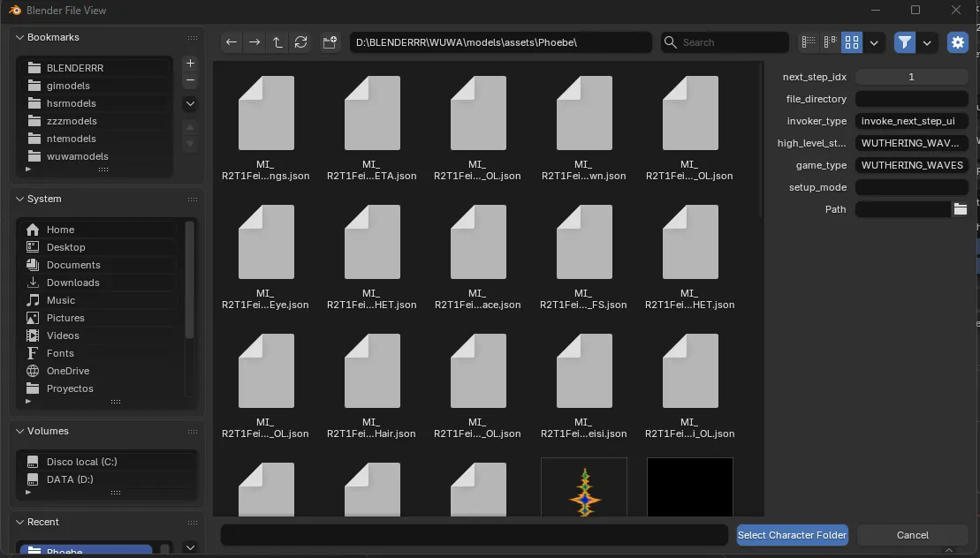Screen dimensions: 980x558
Task: Open filter settings dropdown
Action: [x=927, y=42]
